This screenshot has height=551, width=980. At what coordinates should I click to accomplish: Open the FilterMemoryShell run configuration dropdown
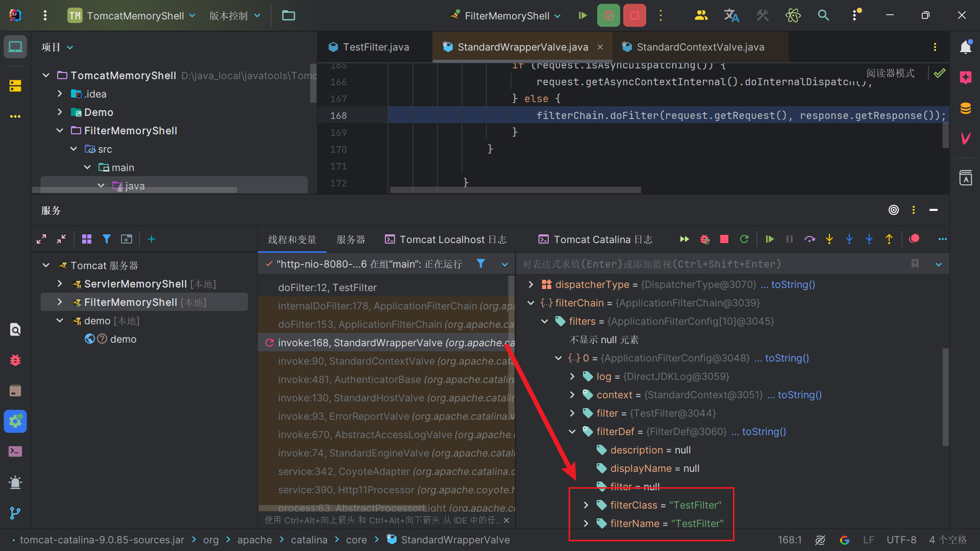[x=505, y=15]
